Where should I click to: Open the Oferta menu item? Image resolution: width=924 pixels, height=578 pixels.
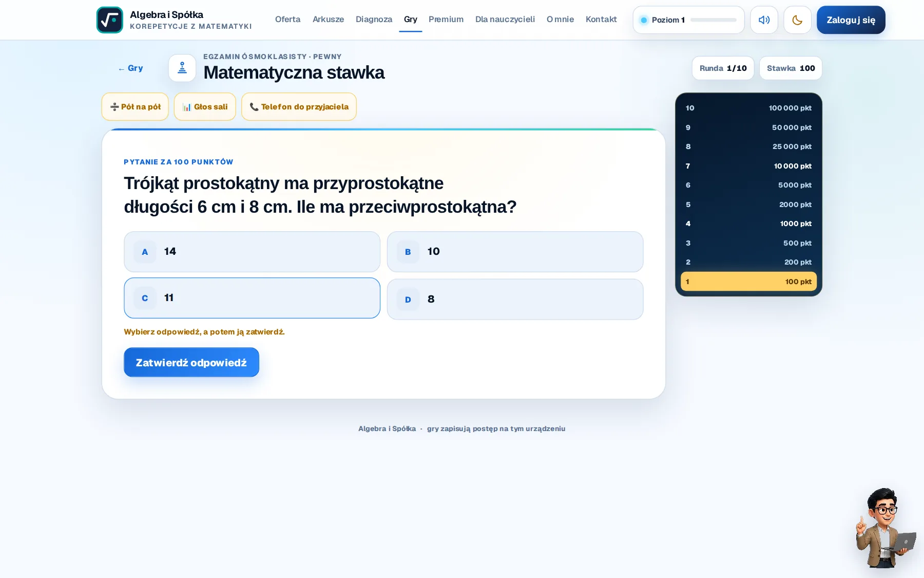287,20
